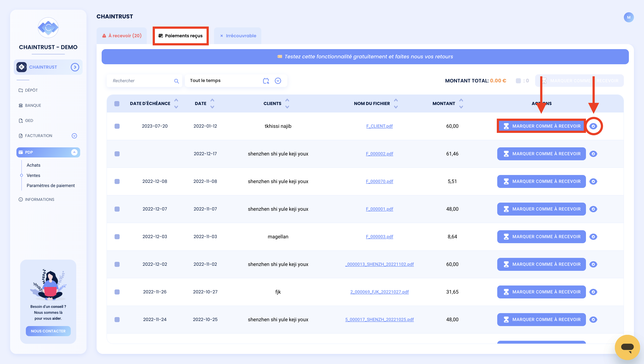
Task: Collapse the PDP menu section
Action: tap(74, 152)
